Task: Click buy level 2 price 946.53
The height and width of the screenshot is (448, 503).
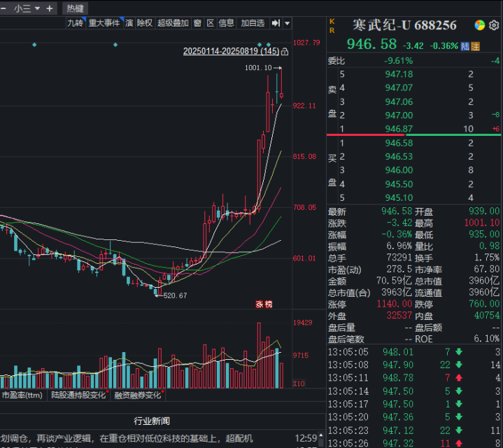Action: pyautogui.click(x=399, y=157)
